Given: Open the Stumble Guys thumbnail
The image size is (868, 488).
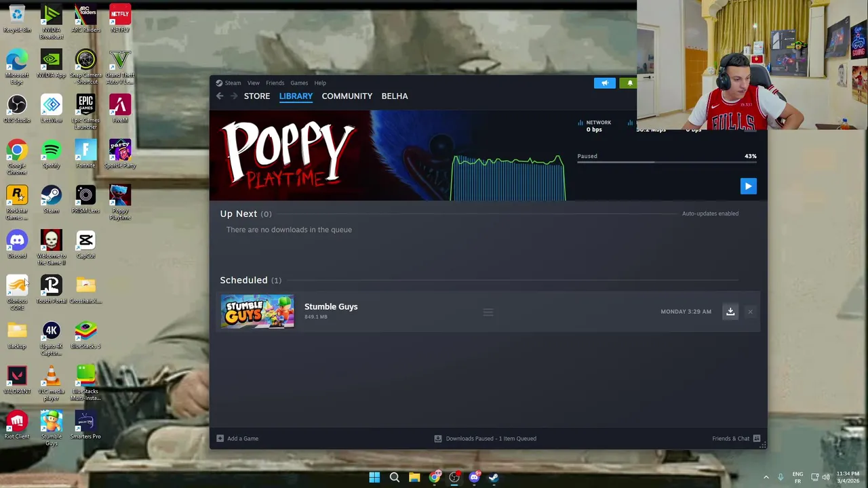Looking at the screenshot, I should 257,312.
